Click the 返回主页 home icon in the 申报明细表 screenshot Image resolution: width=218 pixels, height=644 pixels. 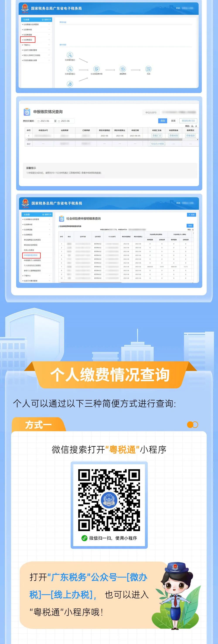coord(43,215)
